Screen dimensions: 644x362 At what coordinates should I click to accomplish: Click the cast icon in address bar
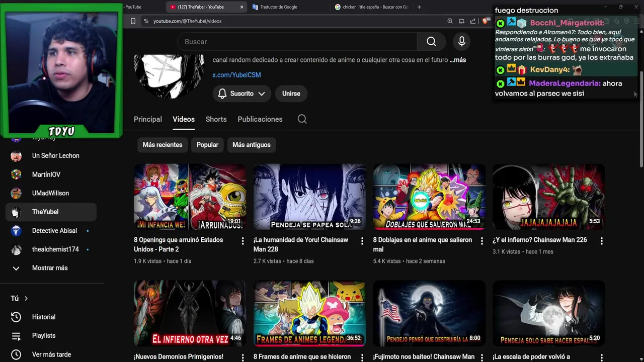tap(461, 21)
